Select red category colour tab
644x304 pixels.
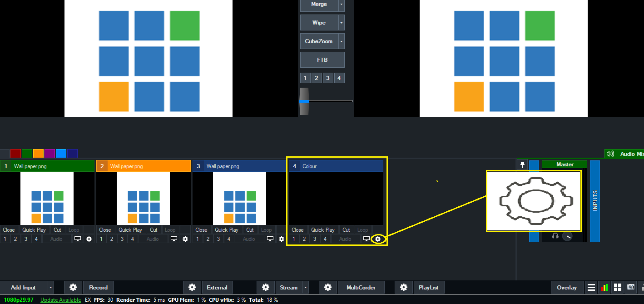pos(15,154)
